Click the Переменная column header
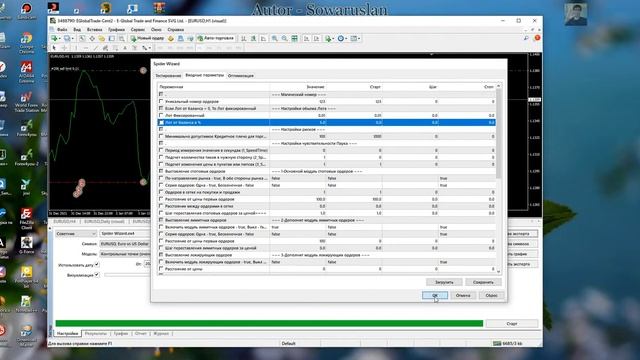The height and width of the screenshot is (360, 640). tap(213, 87)
